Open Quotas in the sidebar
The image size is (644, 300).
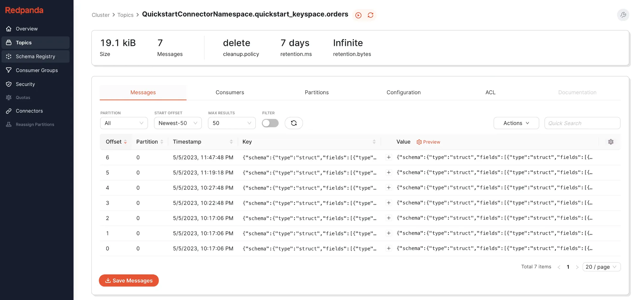(35, 97)
